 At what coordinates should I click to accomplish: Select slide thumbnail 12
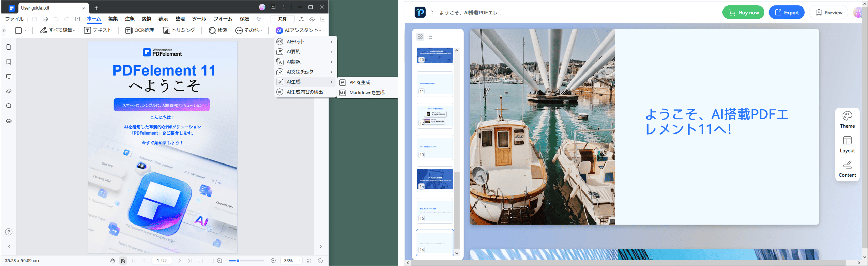click(435, 116)
